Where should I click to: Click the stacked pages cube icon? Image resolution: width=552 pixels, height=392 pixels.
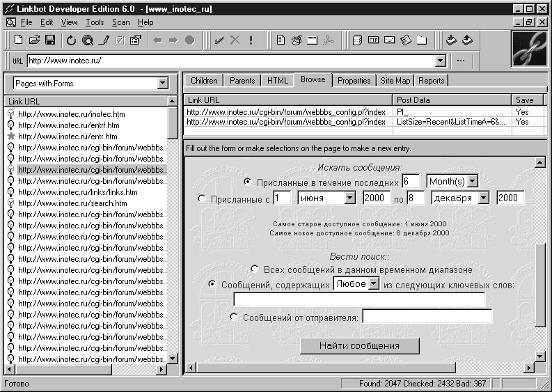click(357, 40)
